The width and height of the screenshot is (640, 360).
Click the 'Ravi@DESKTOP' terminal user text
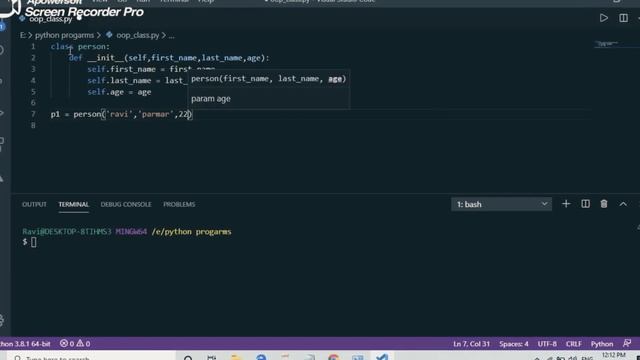point(67,232)
